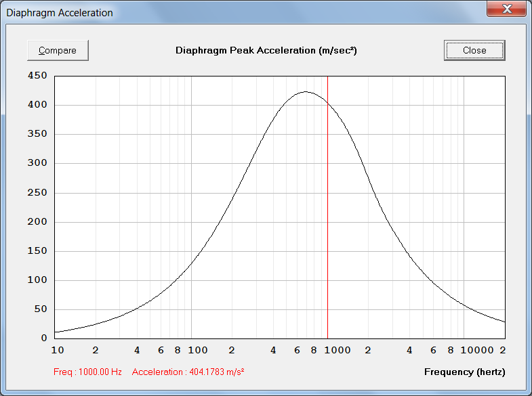Viewport: 532px width, 396px height.
Task: Click the 10000 x-axis frequency label
Action: [477, 350]
